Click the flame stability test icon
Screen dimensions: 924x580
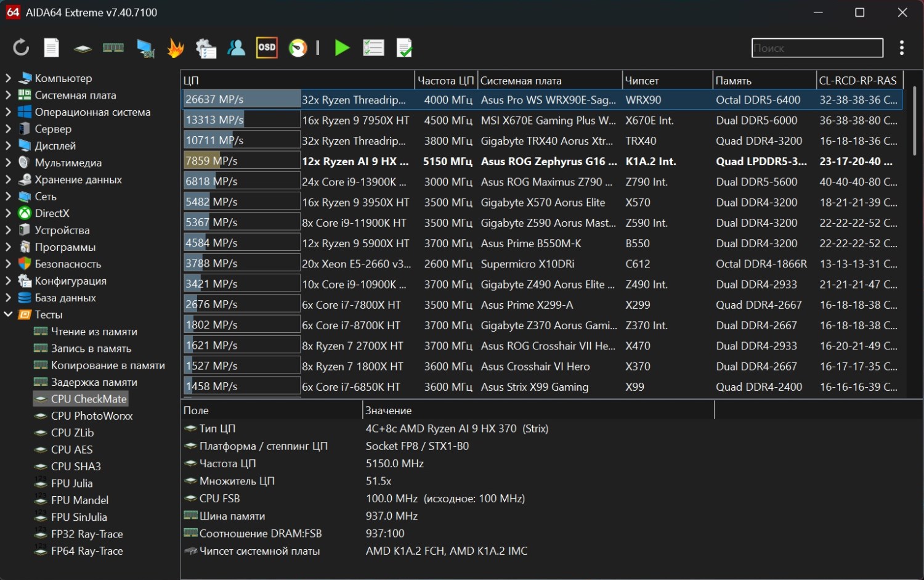click(176, 47)
